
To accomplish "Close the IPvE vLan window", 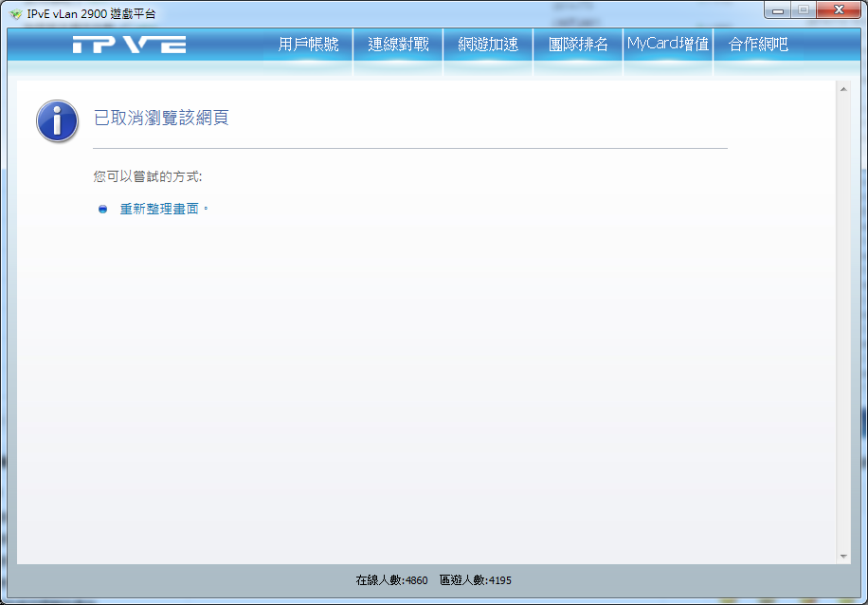I will (839, 10).
